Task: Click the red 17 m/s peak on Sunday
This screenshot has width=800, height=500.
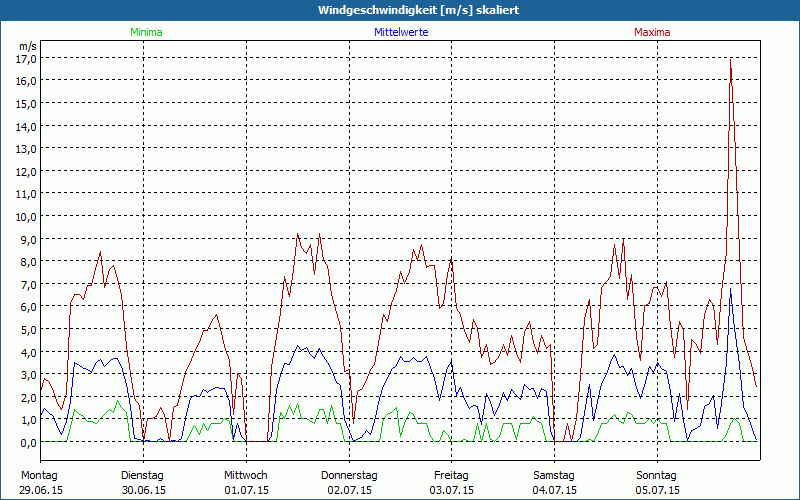Action: click(731, 60)
